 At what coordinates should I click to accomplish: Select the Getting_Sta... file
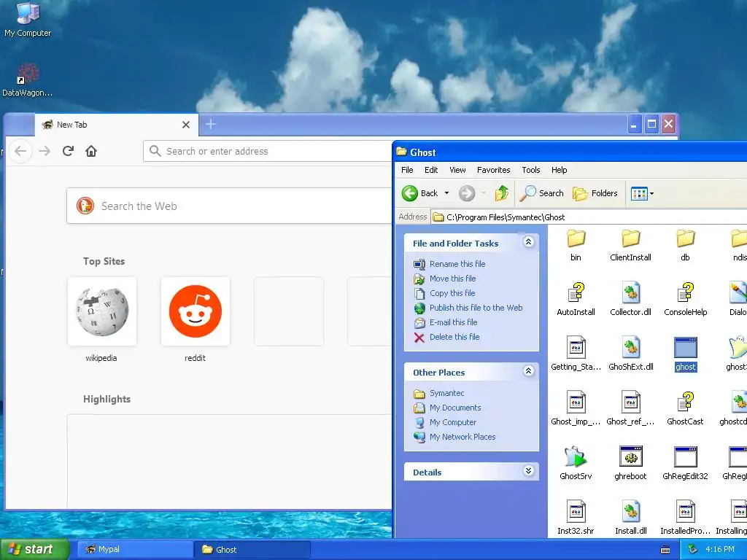(576, 354)
